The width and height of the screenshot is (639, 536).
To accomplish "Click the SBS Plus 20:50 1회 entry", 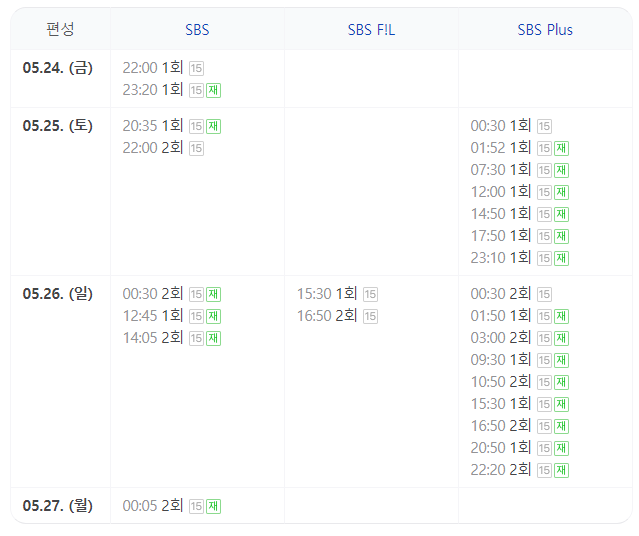I will pos(501,448).
